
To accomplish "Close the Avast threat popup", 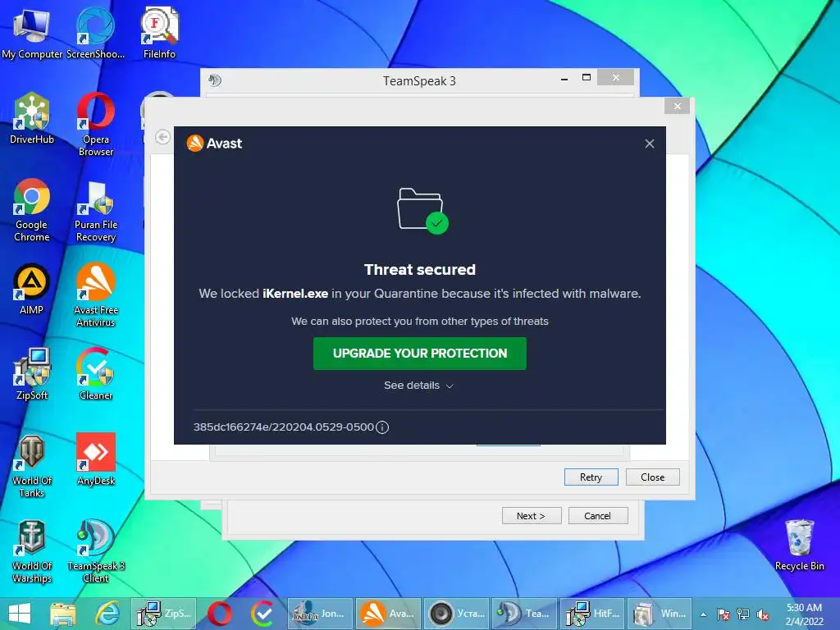I will [650, 144].
